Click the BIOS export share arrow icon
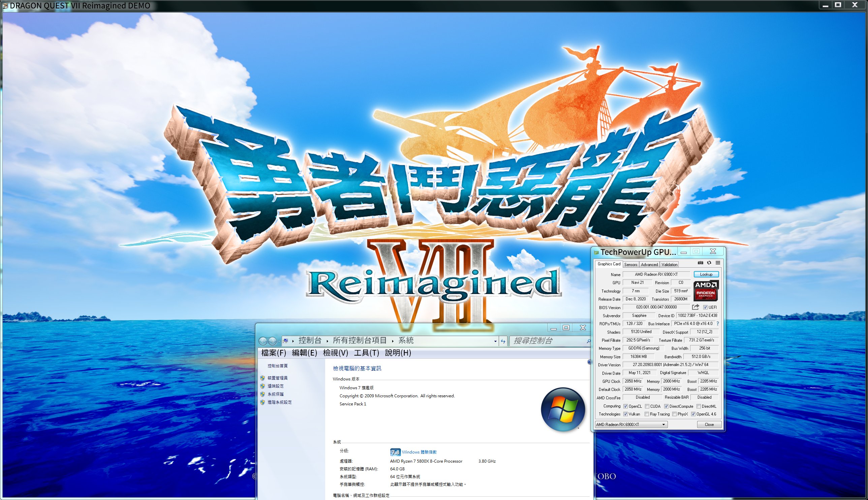Viewport: 868px width, 500px height. tap(695, 307)
